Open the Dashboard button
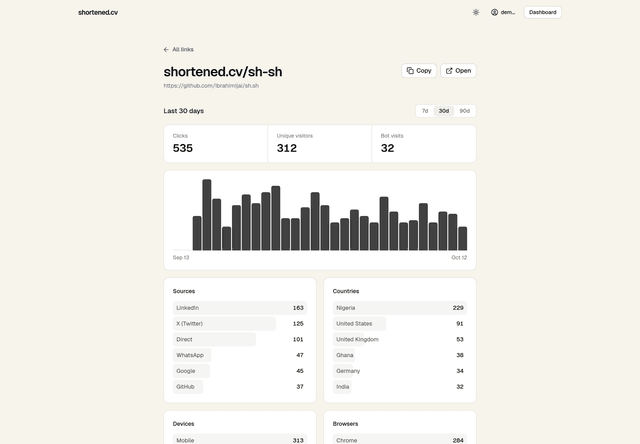 coord(542,12)
